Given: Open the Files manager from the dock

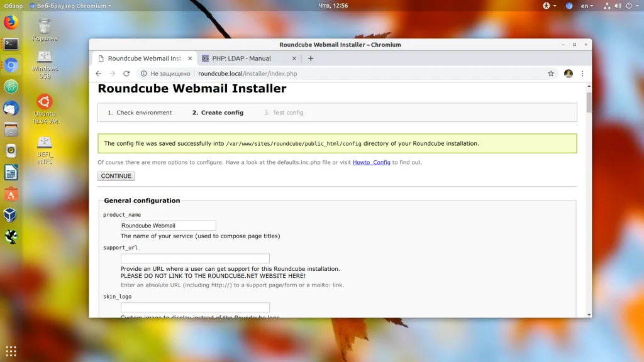Looking at the screenshot, I should 11,129.
